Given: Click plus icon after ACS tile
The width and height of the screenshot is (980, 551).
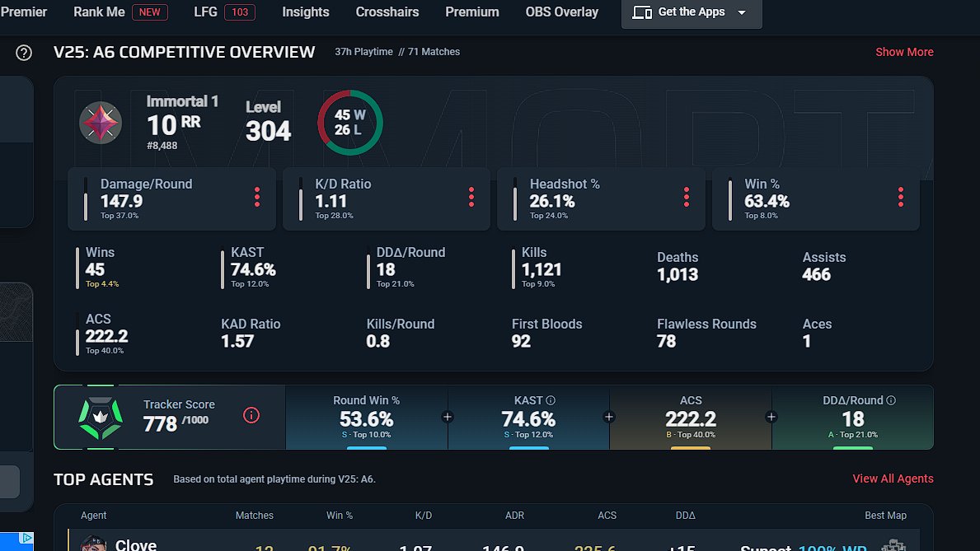Looking at the screenshot, I should [771, 418].
